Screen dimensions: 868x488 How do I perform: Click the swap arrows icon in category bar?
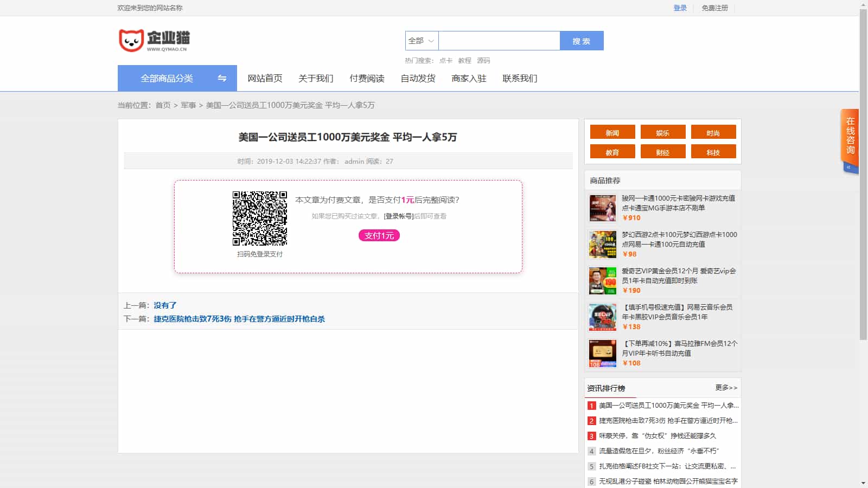tap(222, 78)
